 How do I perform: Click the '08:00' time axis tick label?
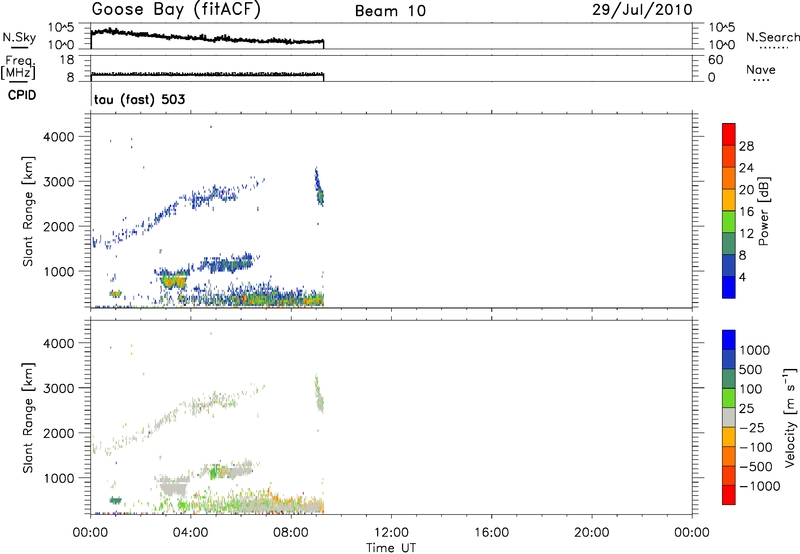[x=291, y=533]
